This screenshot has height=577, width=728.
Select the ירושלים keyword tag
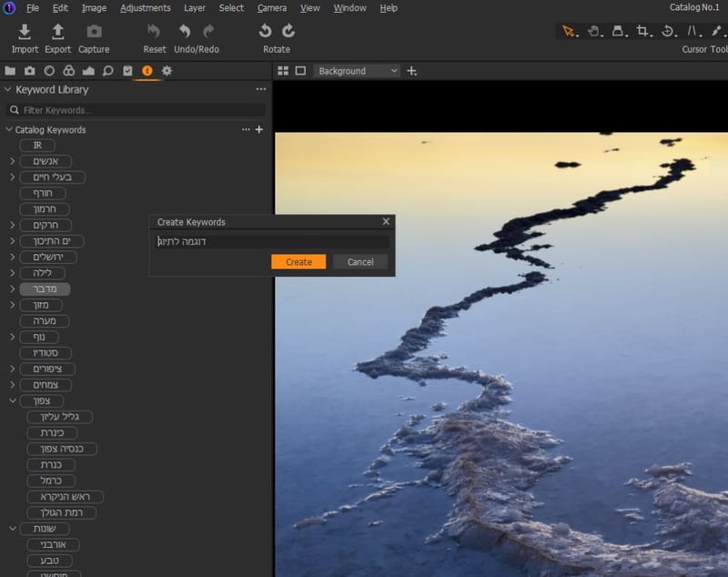(x=48, y=258)
